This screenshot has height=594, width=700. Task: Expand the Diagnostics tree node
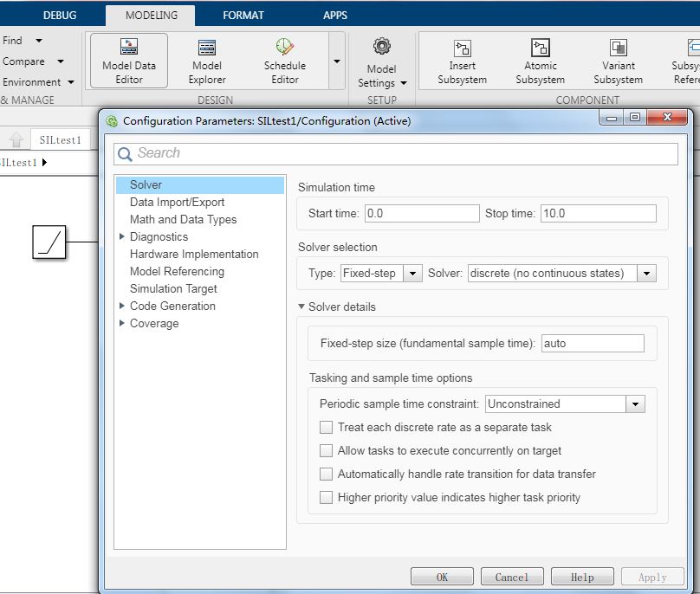[x=121, y=236]
